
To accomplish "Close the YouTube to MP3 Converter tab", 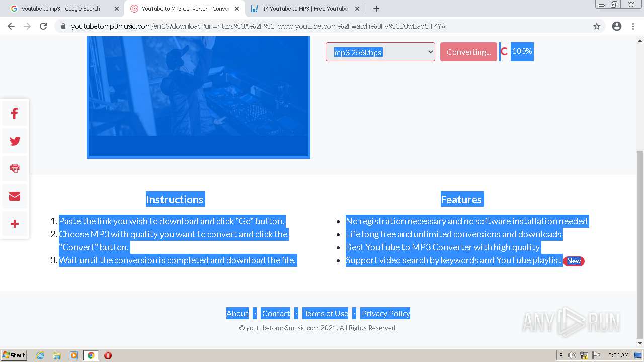I will point(237,9).
